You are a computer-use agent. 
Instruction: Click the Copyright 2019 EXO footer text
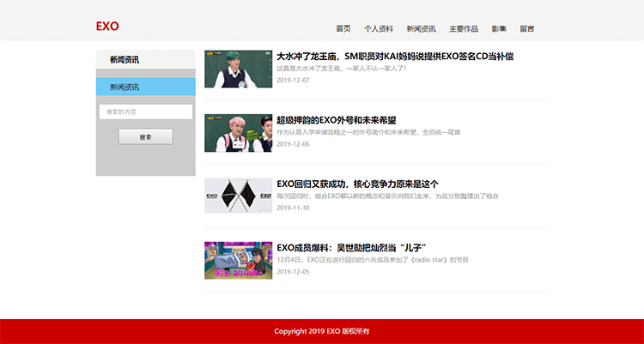click(x=321, y=331)
